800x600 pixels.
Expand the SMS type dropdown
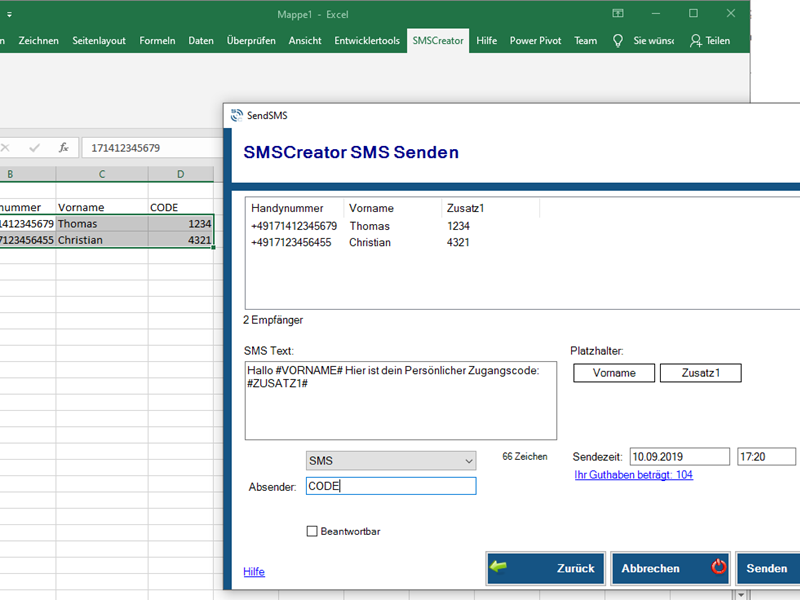468,461
